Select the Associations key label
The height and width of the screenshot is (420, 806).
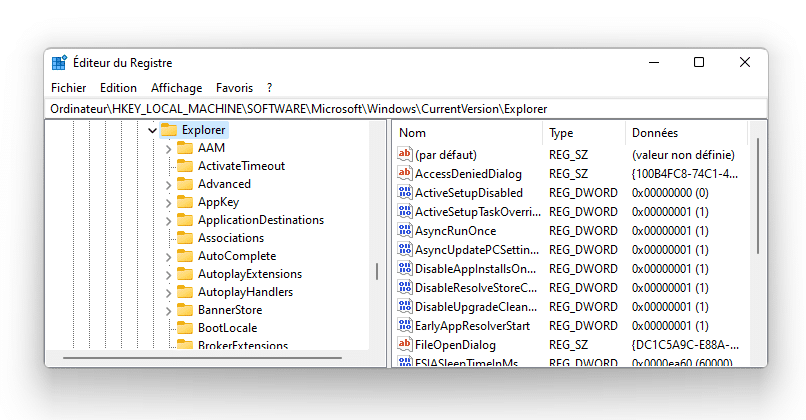click(x=231, y=238)
